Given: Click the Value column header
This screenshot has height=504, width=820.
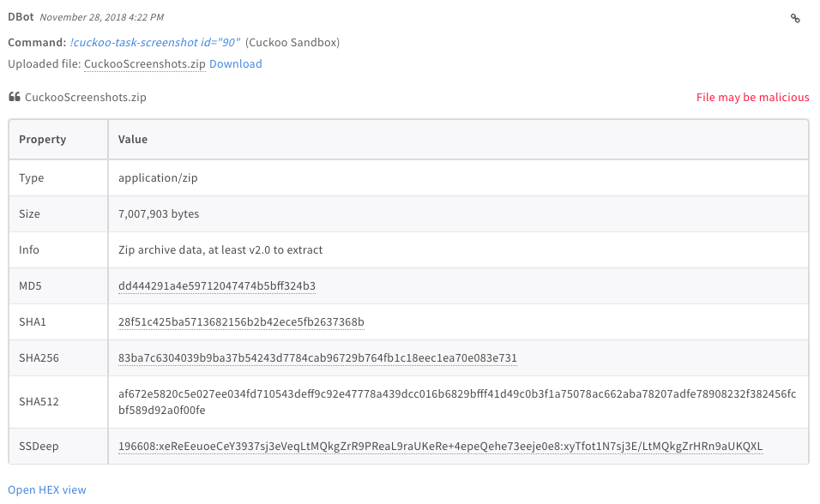Looking at the screenshot, I should click(x=133, y=139).
